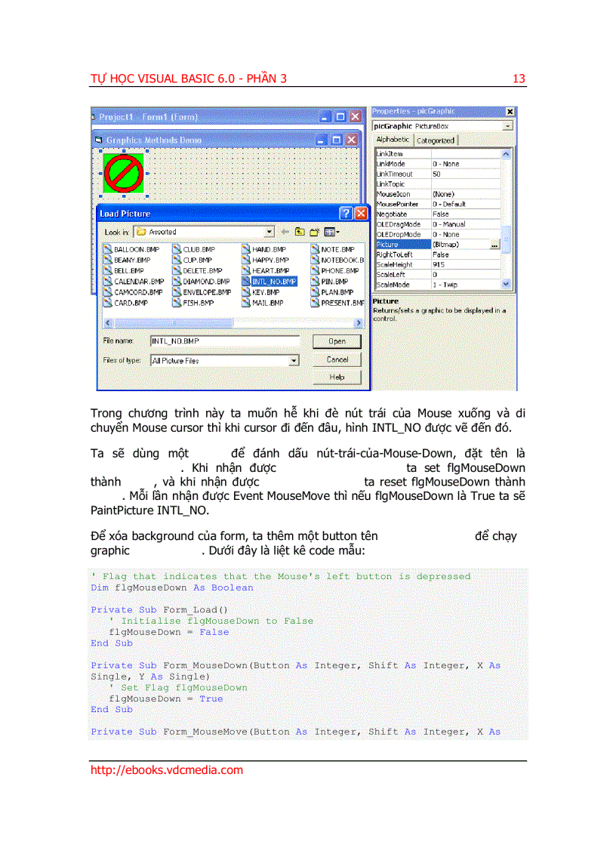Open the Files of type dropdown
Viewport: 616px width, 848px height.
296,359
